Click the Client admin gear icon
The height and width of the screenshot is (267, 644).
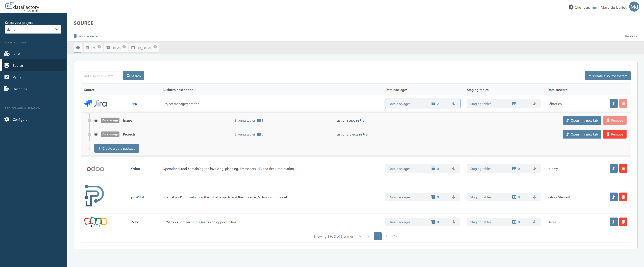click(571, 7)
